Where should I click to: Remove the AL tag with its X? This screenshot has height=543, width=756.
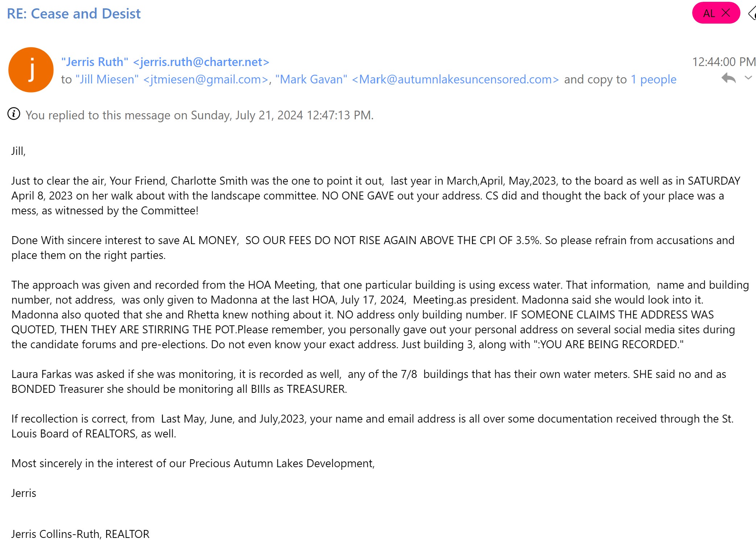[726, 13]
